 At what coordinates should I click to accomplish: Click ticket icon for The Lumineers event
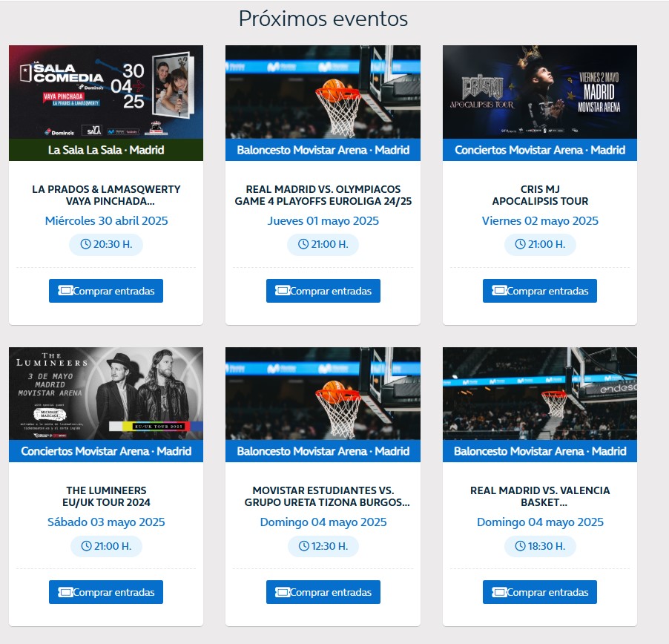coord(66,592)
